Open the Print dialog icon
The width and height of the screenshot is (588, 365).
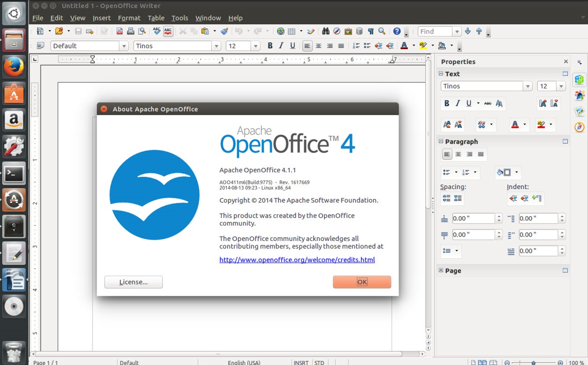pos(131,31)
